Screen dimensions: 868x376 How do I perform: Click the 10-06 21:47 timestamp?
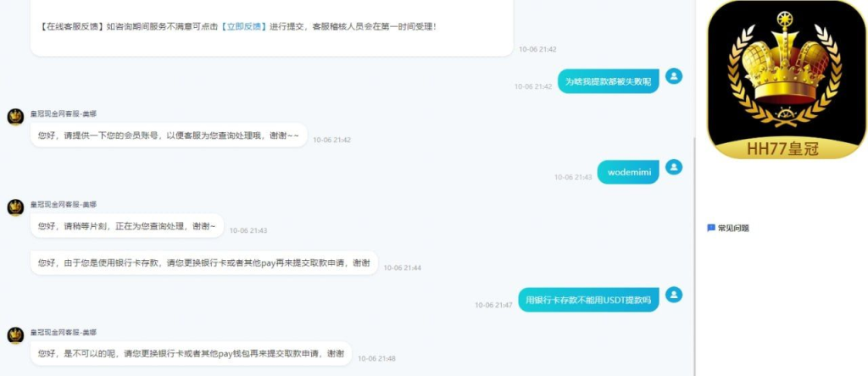493,305
